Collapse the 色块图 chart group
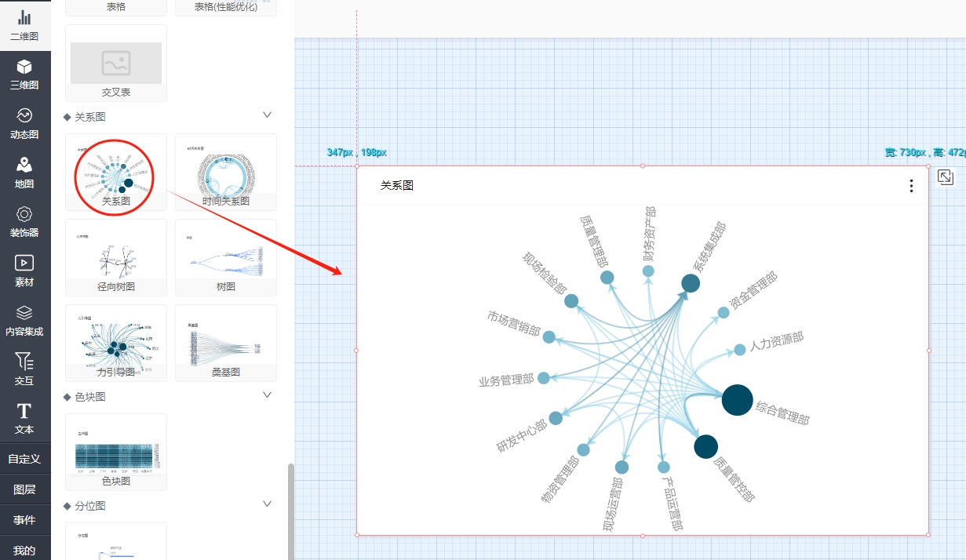 (x=267, y=395)
